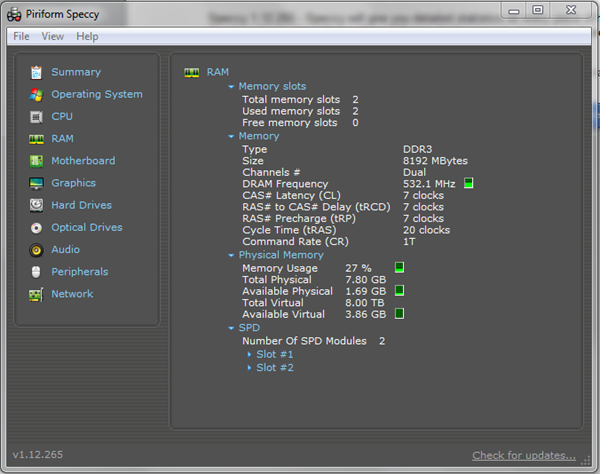600x474 pixels.
Task: Open the Optical Drives disc icon
Action: [x=36, y=227]
